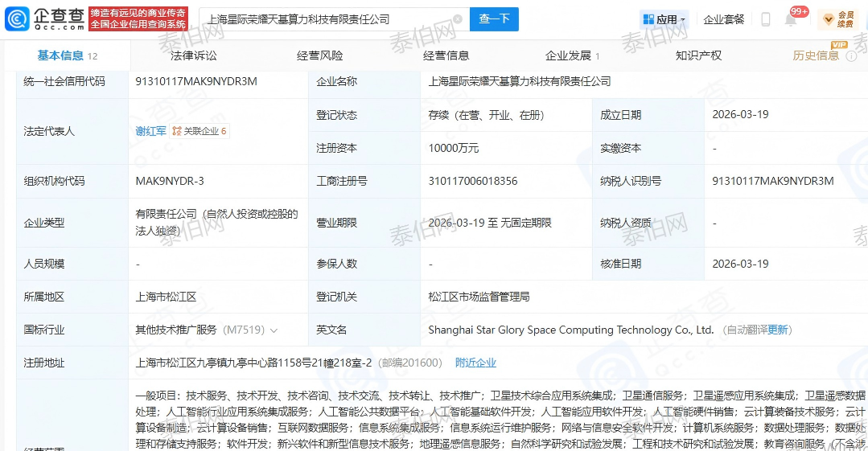
Task: Click the membership renewal (会员续费) badge
Action: (837, 19)
